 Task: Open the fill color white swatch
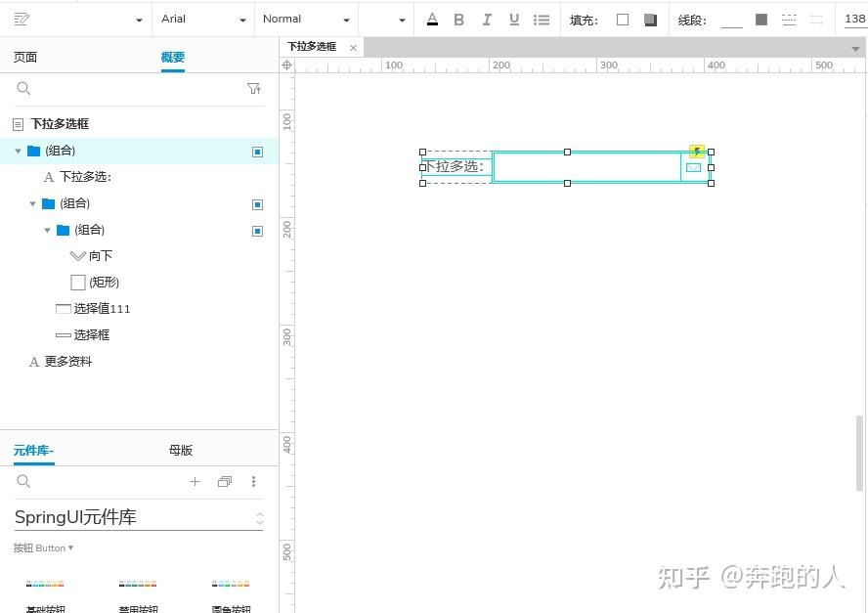(623, 20)
